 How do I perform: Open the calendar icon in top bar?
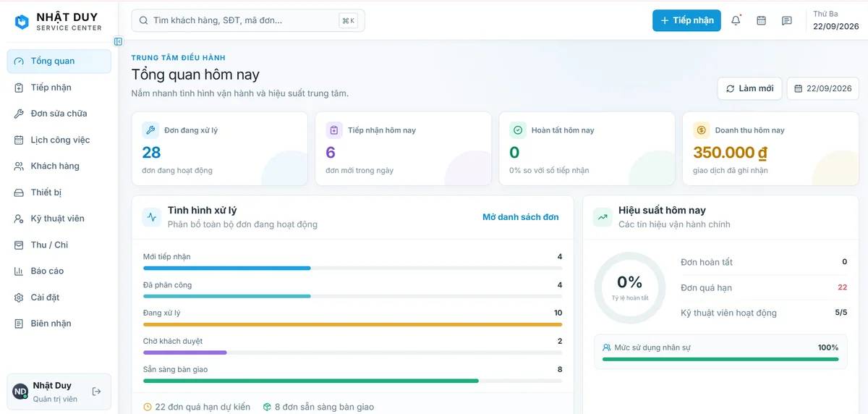point(761,20)
